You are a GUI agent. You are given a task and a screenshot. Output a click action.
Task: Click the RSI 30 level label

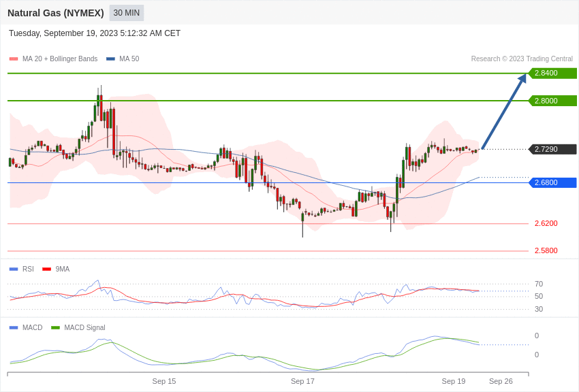point(539,309)
